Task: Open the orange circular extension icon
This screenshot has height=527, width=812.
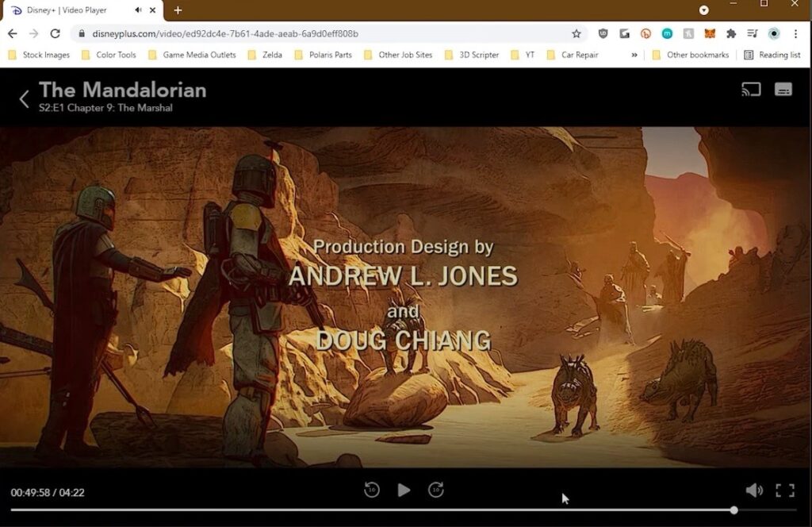Action: pos(645,33)
